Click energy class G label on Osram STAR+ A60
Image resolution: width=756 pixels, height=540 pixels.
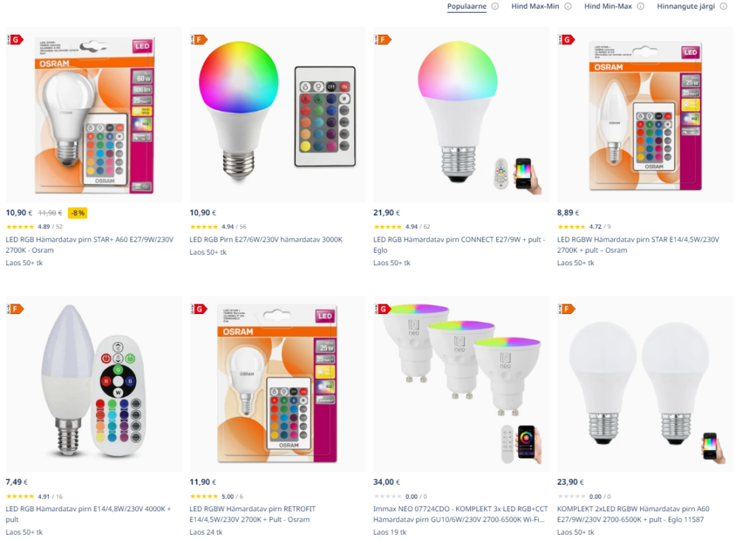coord(15,40)
